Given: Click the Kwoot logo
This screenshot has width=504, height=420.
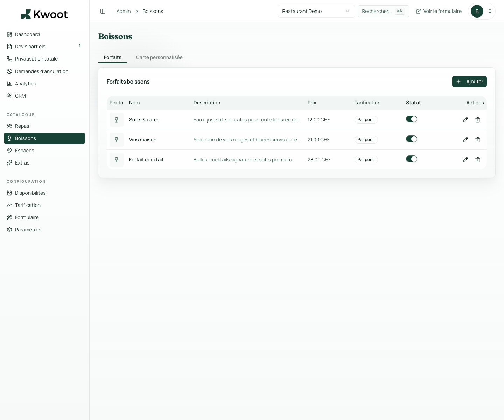Looking at the screenshot, I should point(44,14).
